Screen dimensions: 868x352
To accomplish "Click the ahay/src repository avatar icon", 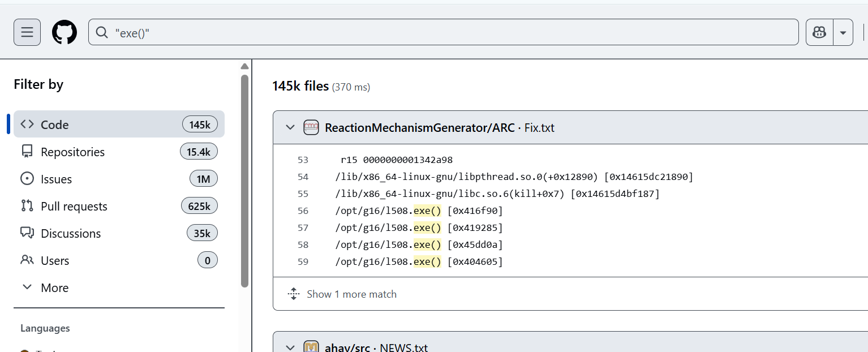I will tap(311, 347).
